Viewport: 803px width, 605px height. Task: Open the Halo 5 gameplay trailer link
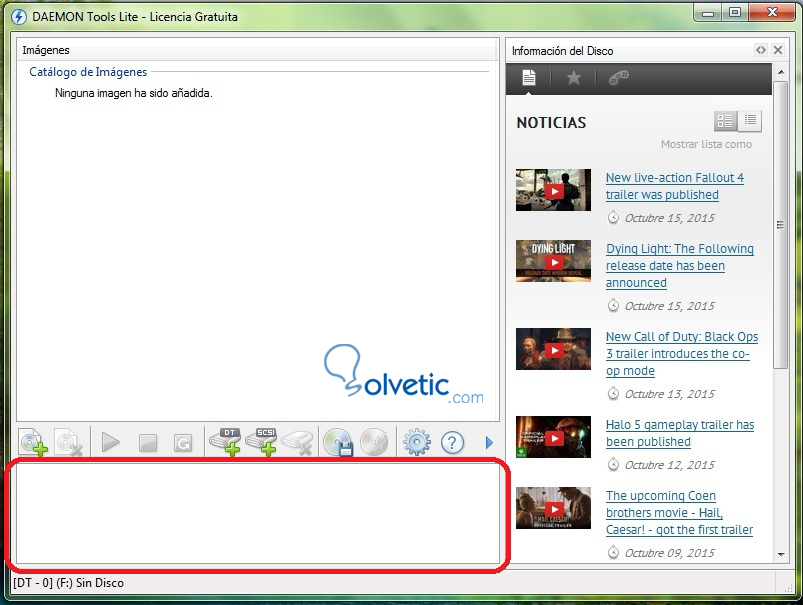(680, 433)
